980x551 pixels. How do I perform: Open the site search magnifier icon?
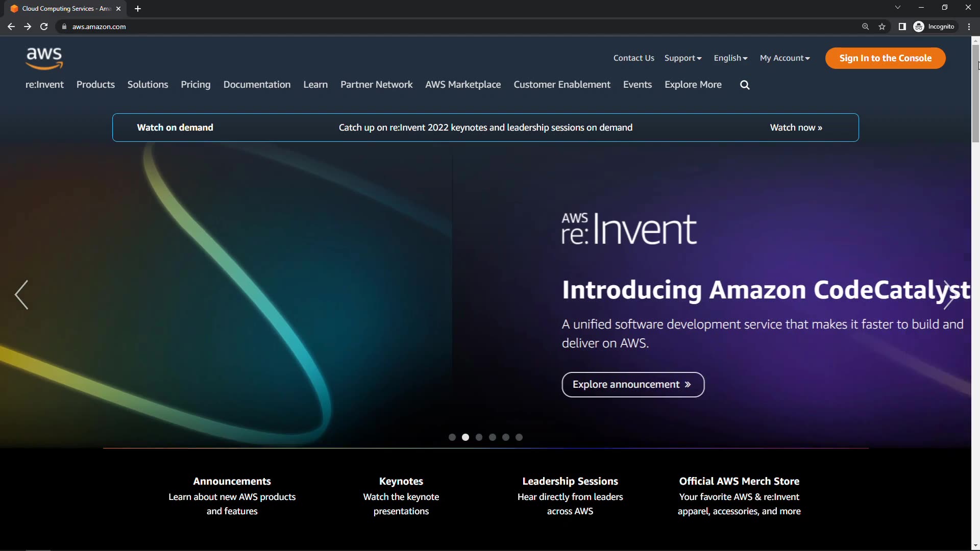(x=745, y=85)
